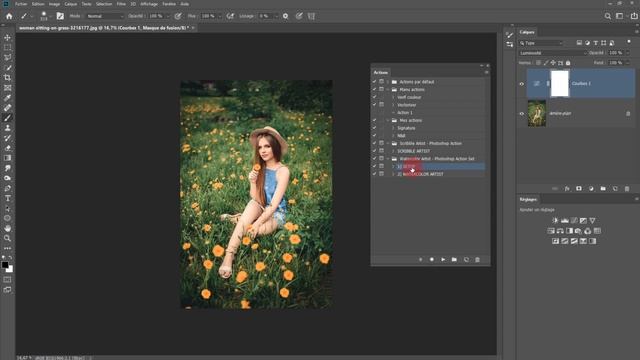Click the foreground color swatch
This screenshot has height=360, width=640.
click(5, 265)
